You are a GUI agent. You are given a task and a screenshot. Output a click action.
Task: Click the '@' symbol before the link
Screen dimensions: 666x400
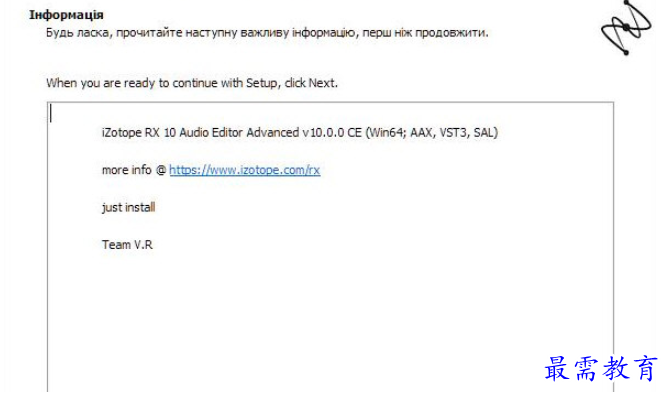pos(161,170)
